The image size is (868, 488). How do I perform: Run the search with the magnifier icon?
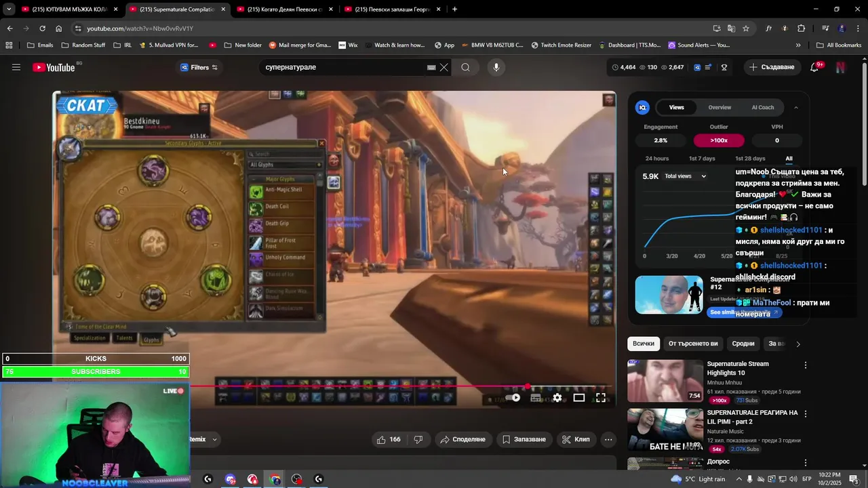[x=465, y=67]
